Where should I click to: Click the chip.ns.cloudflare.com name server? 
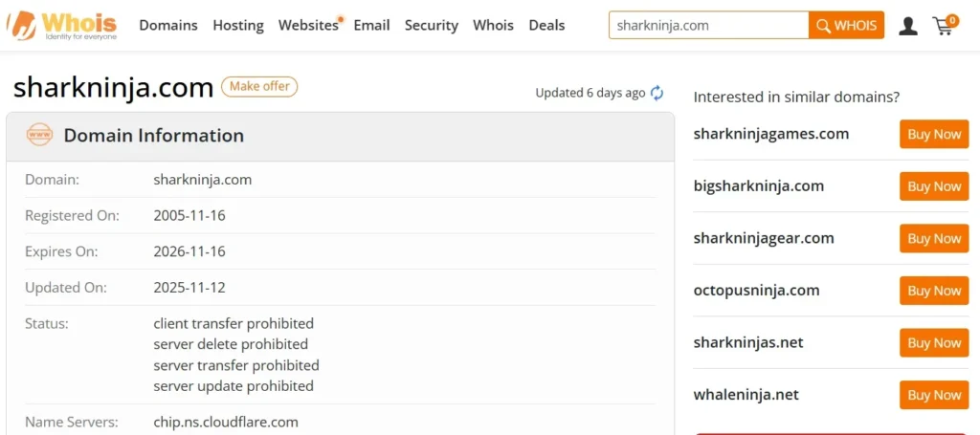tap(226, 423)
